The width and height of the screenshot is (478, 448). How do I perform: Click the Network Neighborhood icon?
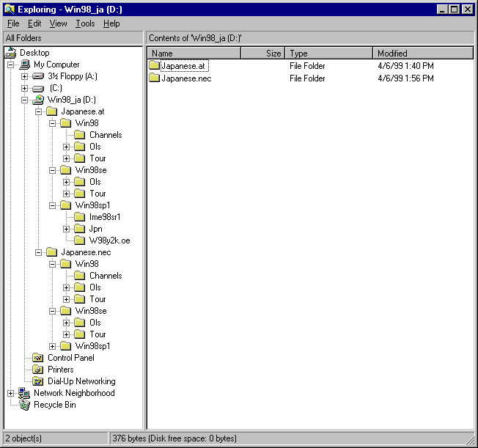pos(24,393)
